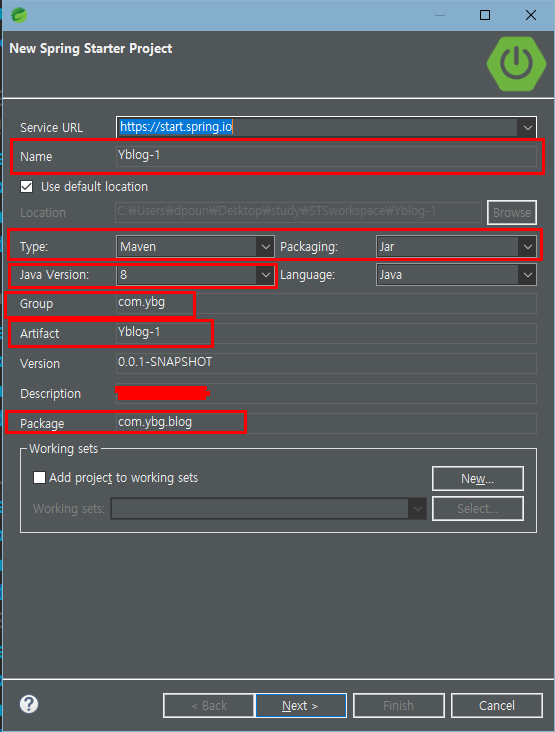Viewport: 555px width, 732px height.
Task: Click the Artifact field with Yblog-1
Action: (326, 333)
